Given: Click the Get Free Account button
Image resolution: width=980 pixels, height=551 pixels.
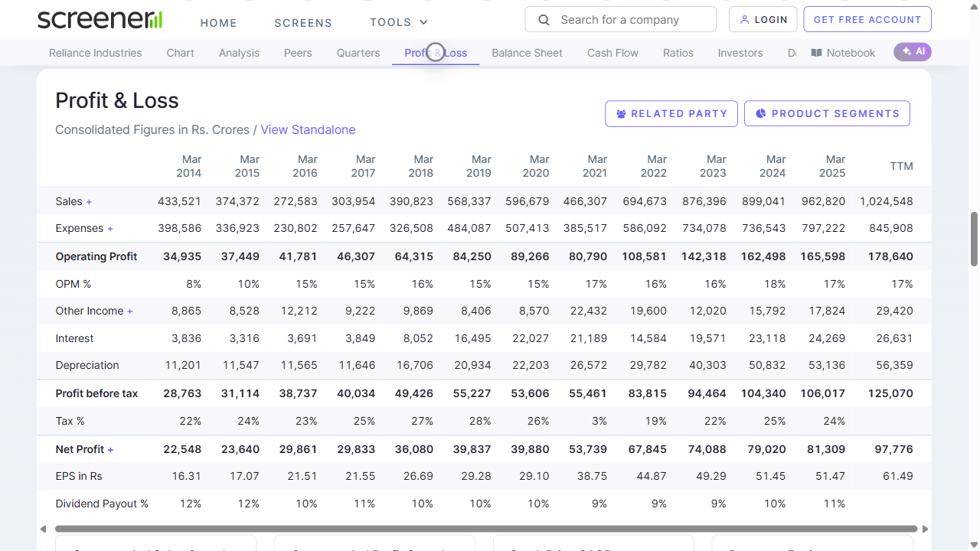Looking at the screenshot, I should (867, 19).
